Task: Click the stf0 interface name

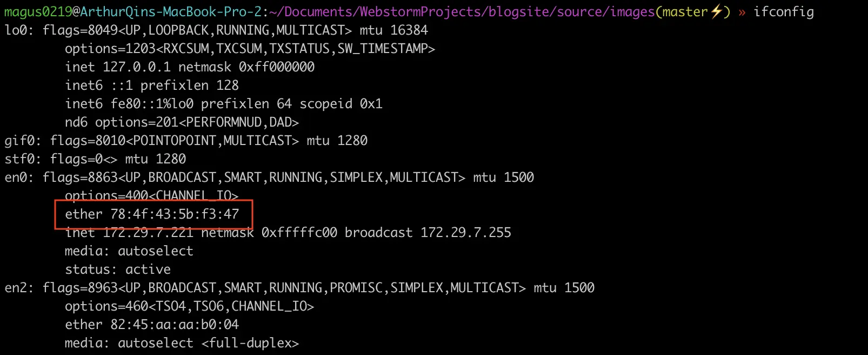Action: (20, 159)
